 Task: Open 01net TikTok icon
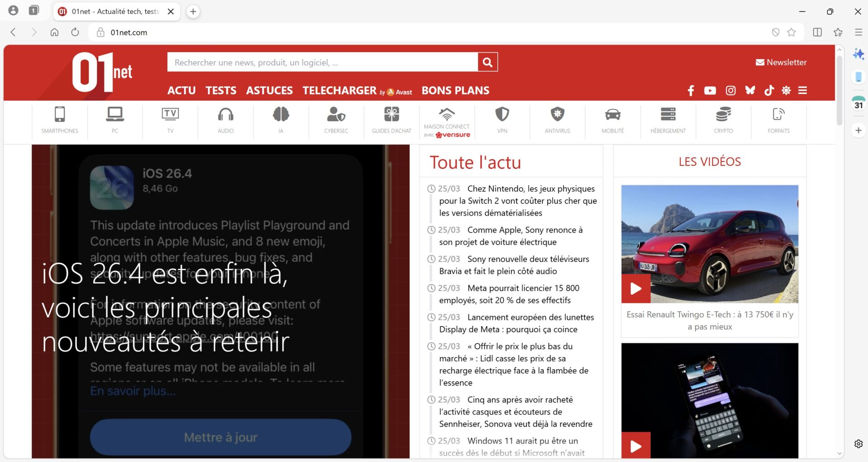click(769, 90)
